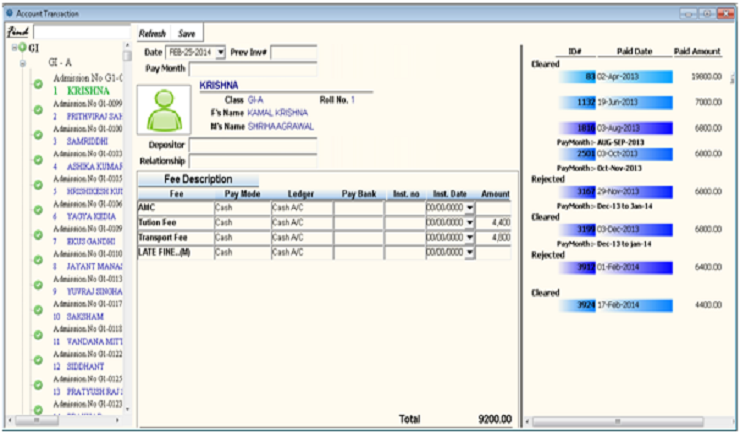Select the Fee Description header tab
This screenshot has width=740, height=434.
(x=198, y=179)
